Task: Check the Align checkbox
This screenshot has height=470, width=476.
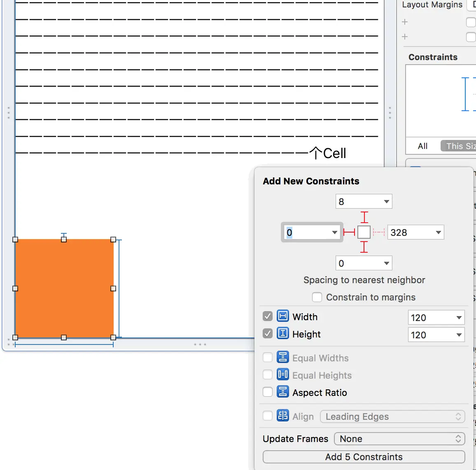Action: [268, 416]
